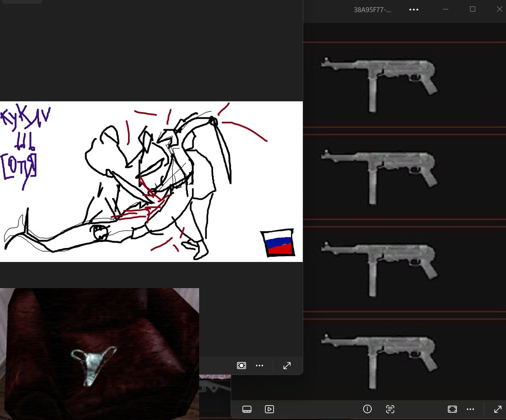Enter fullscreen in the left drawing window
The image size is (506, 420).
coord(287,366)
